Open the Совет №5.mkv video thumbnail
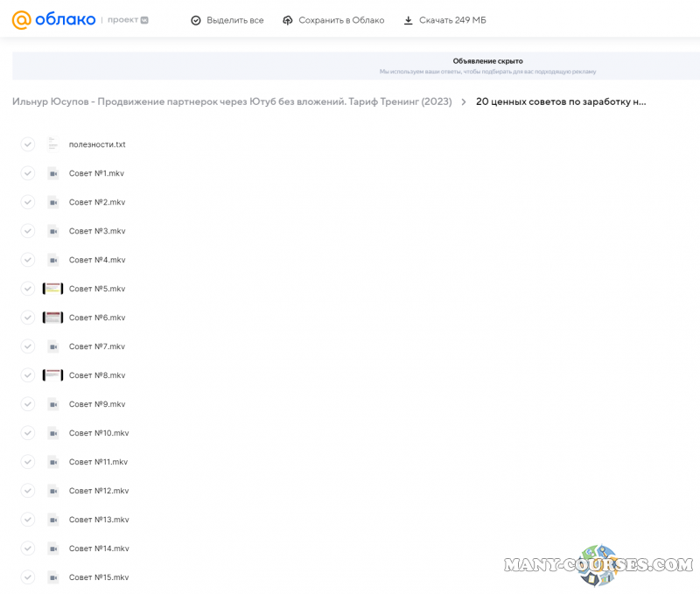The image size is (700, 594). (x=52, y=289)
